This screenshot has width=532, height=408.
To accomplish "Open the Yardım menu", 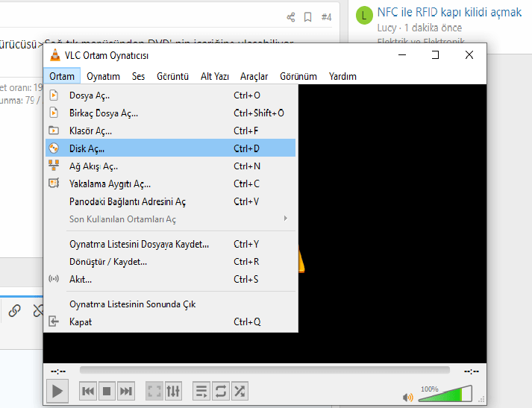I will click(342, 76).
